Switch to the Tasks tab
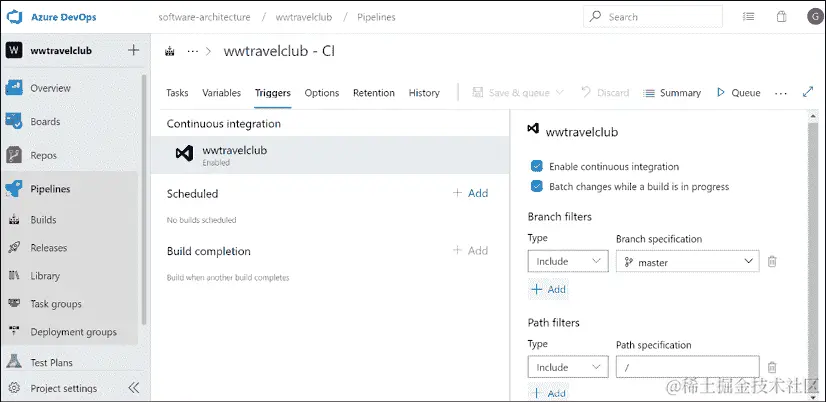This screenshot has height=402, width=826. tap(177, 93)
